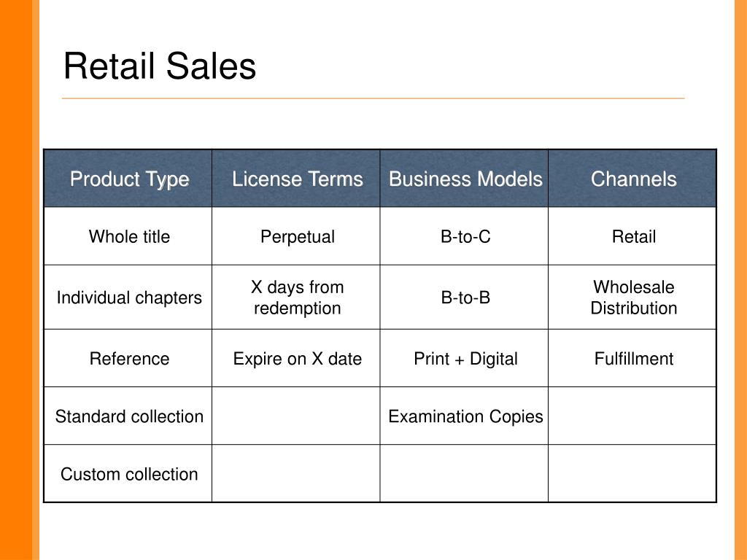Select the Standard collection cell
The height and width of the screenshot is (560, 747).
coord(128,416)
